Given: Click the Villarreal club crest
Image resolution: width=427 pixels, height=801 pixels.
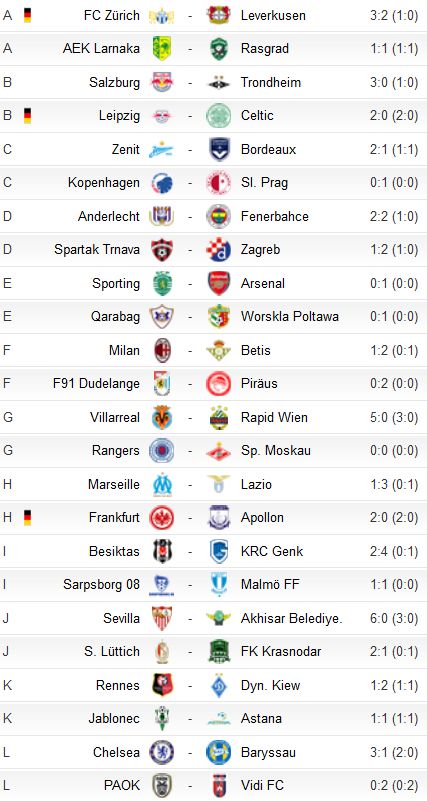Looking at the screenshot, I should pos(162,417).
